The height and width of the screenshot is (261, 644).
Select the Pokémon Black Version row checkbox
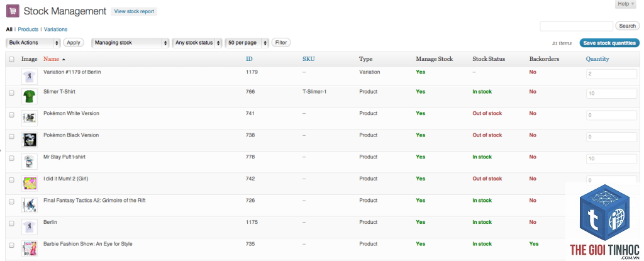[x=11, y=136]
